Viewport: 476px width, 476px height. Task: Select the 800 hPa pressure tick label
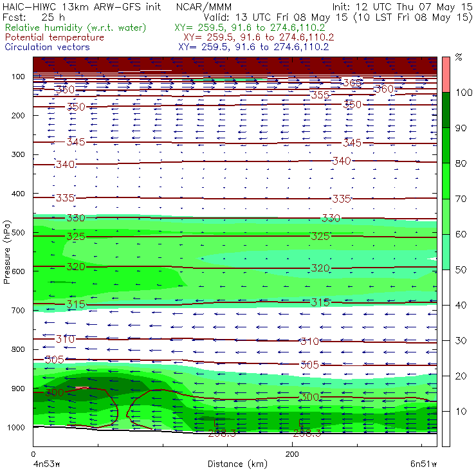(x=18, y=349)
